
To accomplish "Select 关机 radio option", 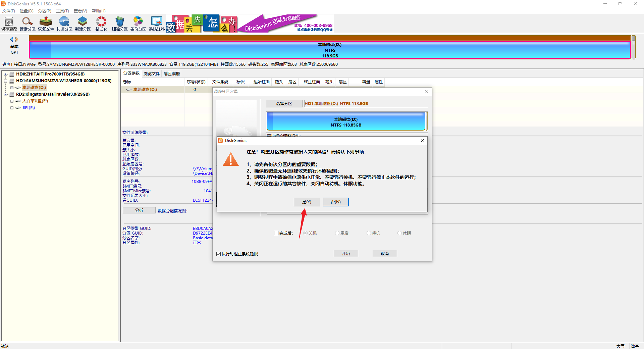I will [x=305, y=233].
